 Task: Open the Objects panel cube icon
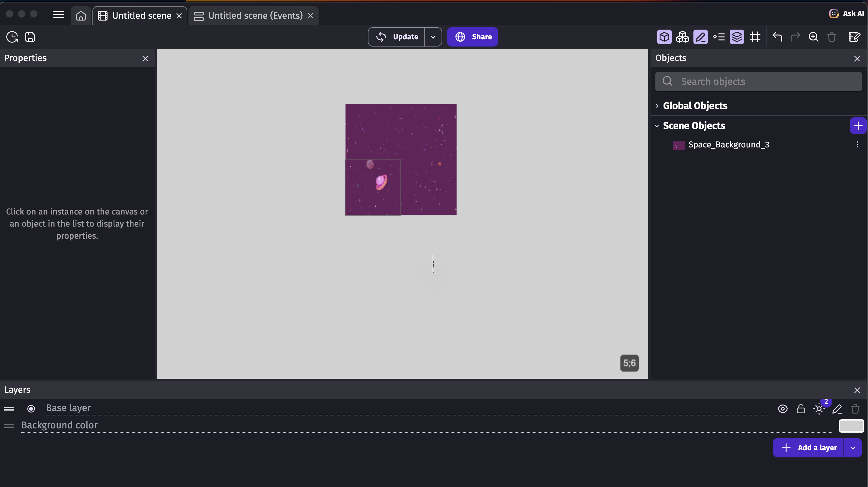(x=664, y=37)
